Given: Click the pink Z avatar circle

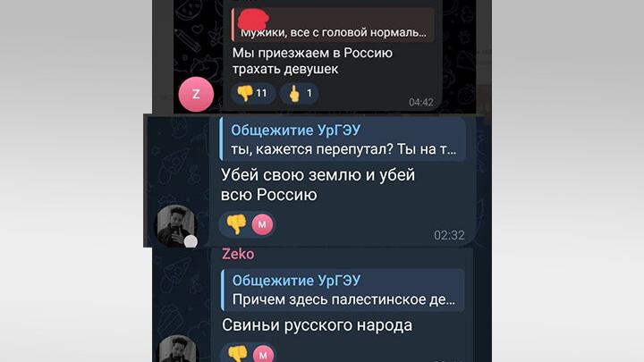Looking at the screenshot, I should 196,95.
